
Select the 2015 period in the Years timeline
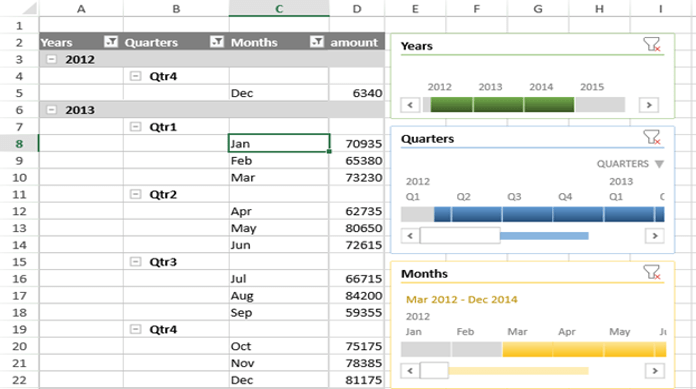(600, 105)
